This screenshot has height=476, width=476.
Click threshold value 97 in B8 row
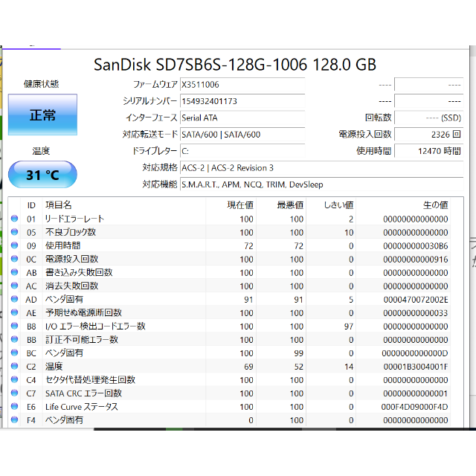click(x=349, y=327)
